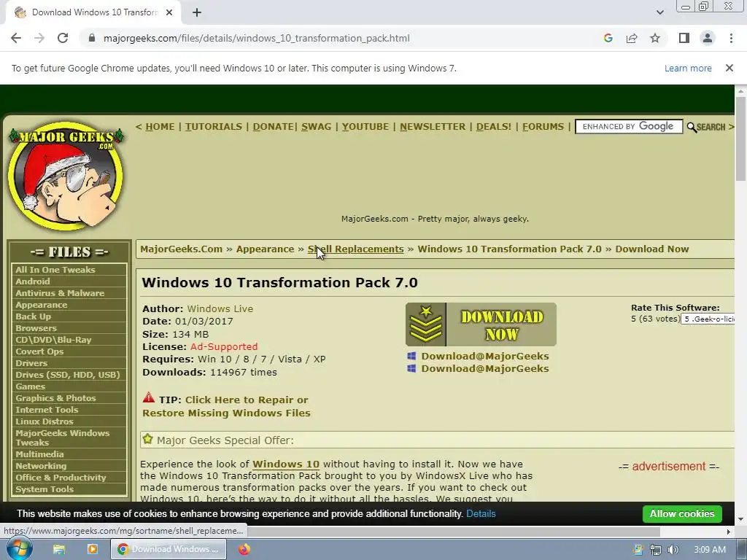The height and width of the screenshot is (560, 747).
Task: Open Appearance sidebar category
Action: [x=41, y=305]
